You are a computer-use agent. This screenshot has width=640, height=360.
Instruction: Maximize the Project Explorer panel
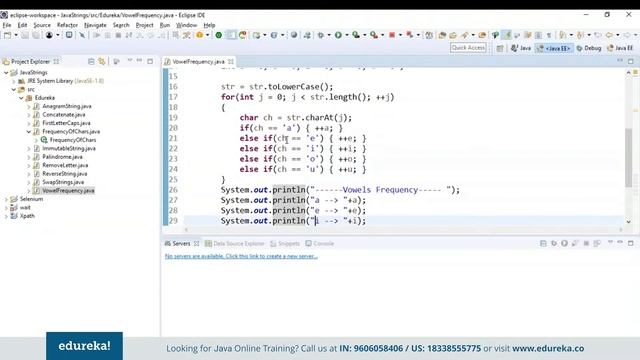[150, 61]
